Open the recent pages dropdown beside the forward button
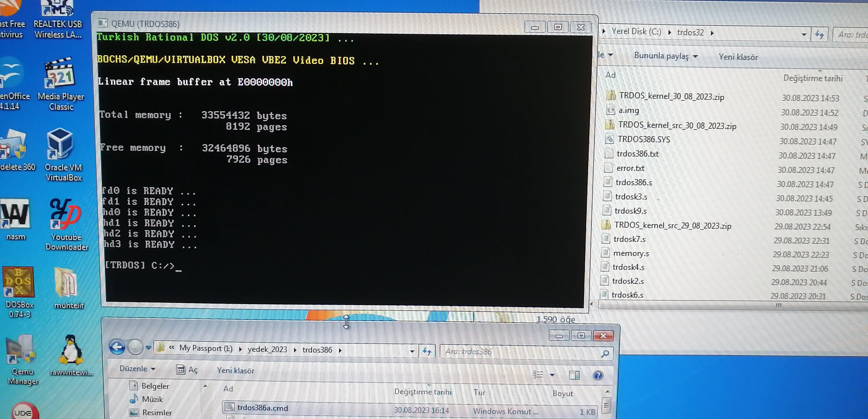Image resolution: width=868 pixels, height=419 pixels. click(x=148, y=347)
